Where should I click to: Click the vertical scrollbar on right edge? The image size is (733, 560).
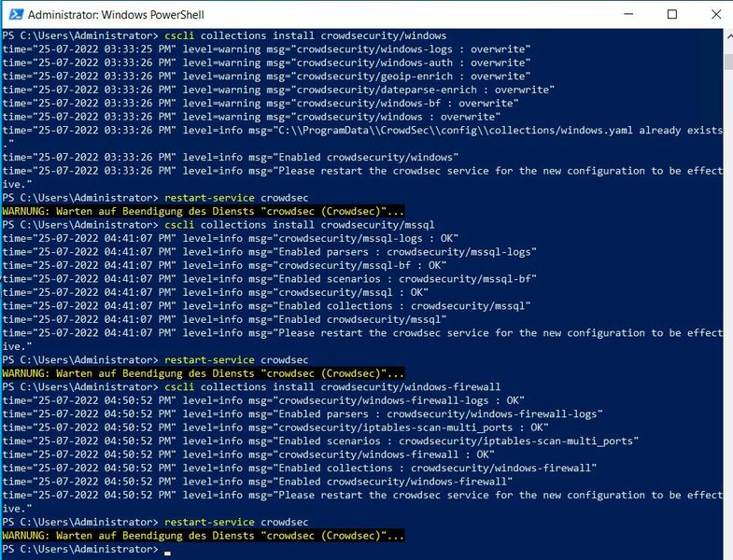click(x=727, y=280)
